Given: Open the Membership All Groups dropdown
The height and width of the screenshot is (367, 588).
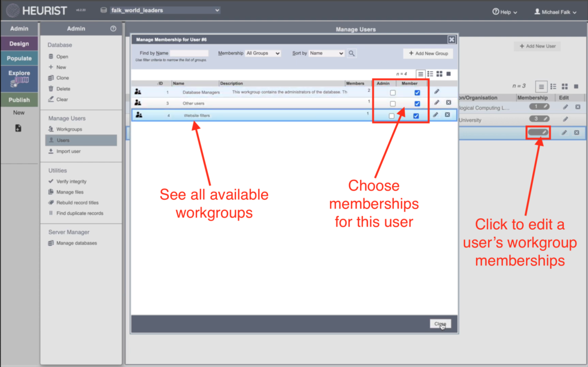Looking at the screenshot, I should [x=263, y=53].
